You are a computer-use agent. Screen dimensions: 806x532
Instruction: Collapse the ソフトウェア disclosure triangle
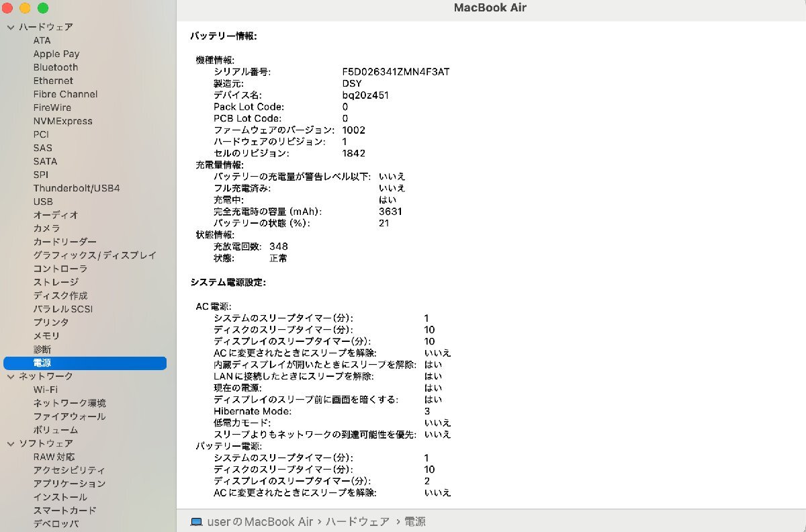click(x=10, y=443)
